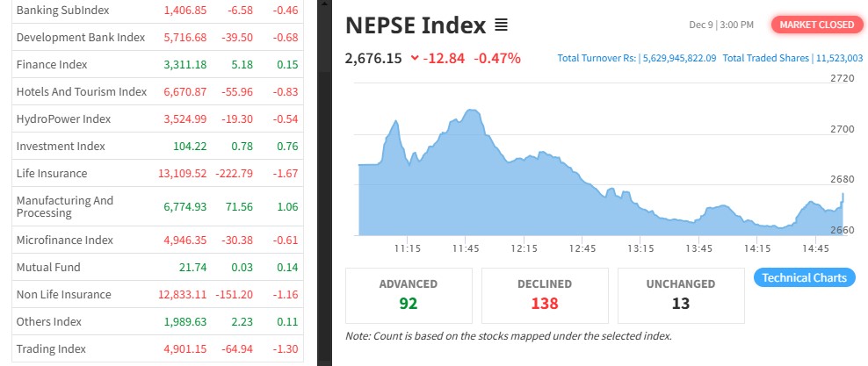The width and height of the screenshot is (868, 366).
Task: Select Others Index entry
Action: click(x=51, y=321)
